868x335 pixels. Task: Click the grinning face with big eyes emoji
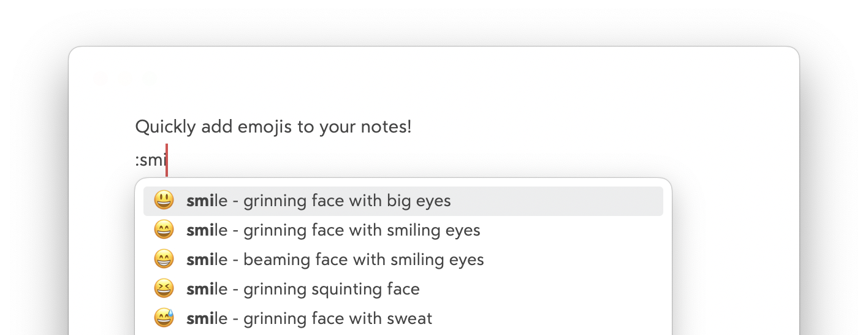click(x=164, y=201)
